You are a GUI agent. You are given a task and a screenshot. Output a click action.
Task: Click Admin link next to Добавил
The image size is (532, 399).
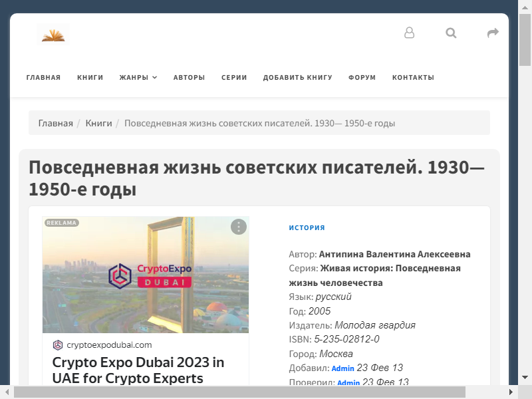[x=342, y=368]
